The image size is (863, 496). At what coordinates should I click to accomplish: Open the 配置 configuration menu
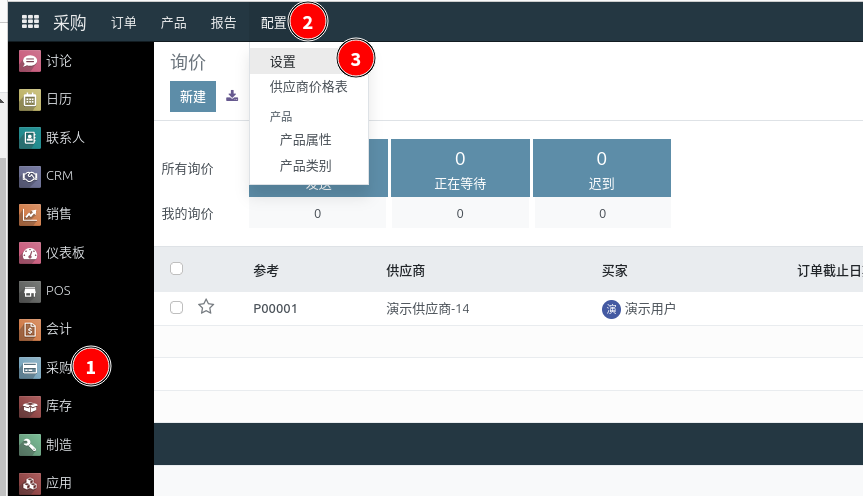click(274, 23)
